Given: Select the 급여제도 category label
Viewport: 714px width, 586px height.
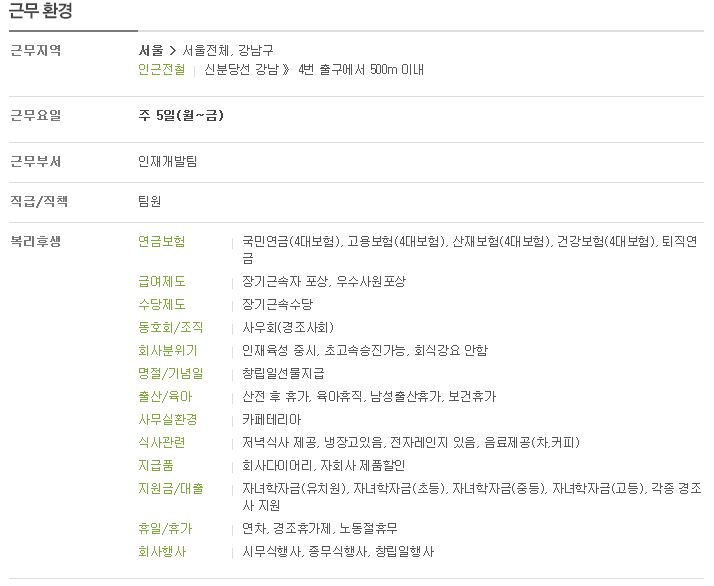Looking at the screenshot, I should click(x=162, y=281).
